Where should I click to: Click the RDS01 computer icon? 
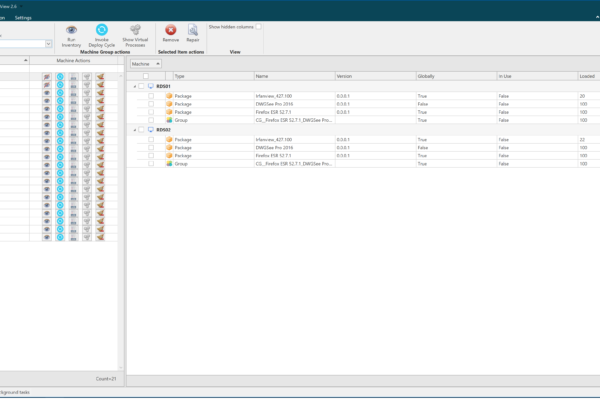[150, 86]
